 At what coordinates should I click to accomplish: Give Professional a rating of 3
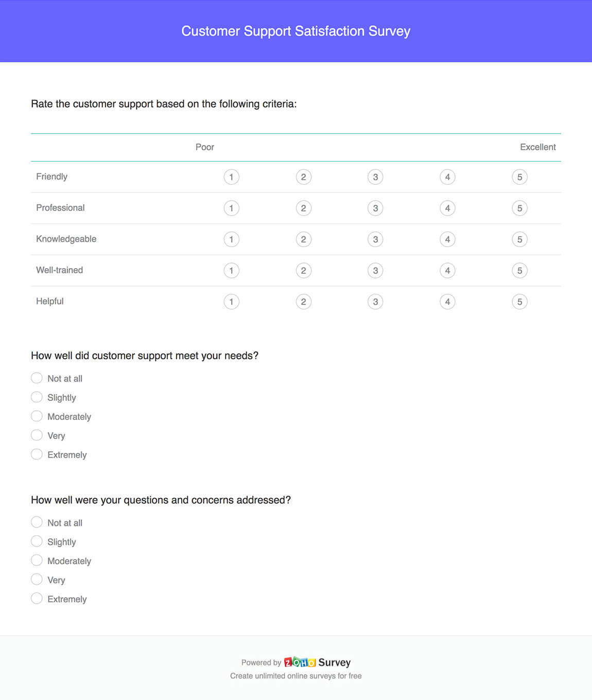point(376,208)
